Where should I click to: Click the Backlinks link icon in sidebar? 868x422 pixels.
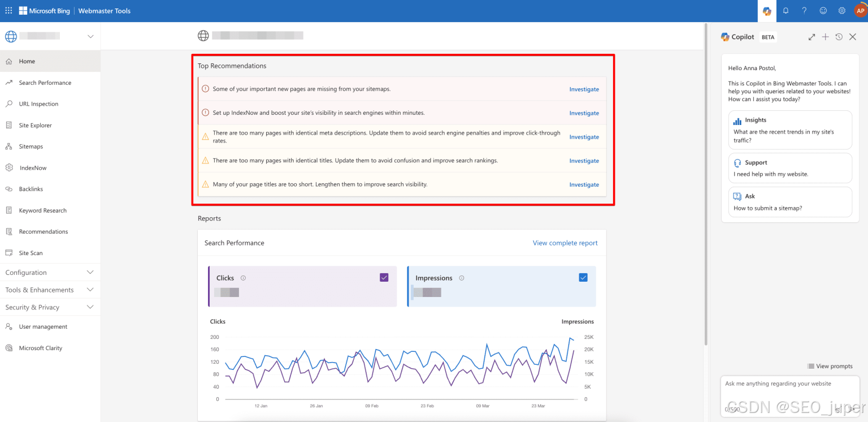coord(8,189)
